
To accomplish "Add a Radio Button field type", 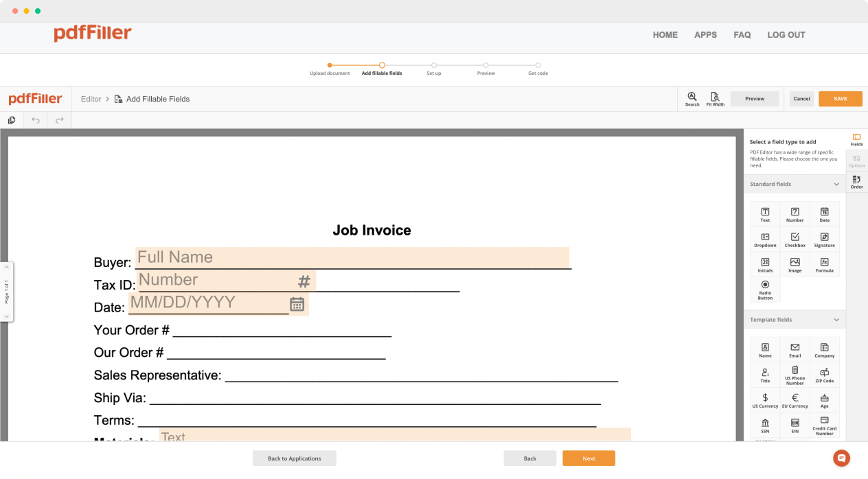I will click(x=765, y=289).
